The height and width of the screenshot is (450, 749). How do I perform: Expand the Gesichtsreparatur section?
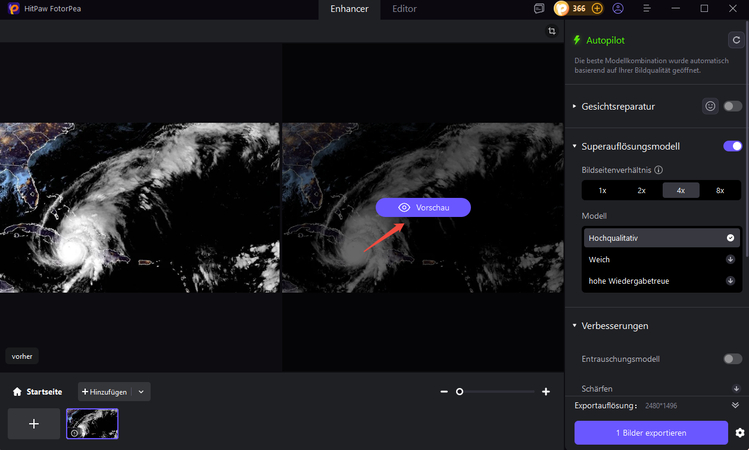coord(574,105)
